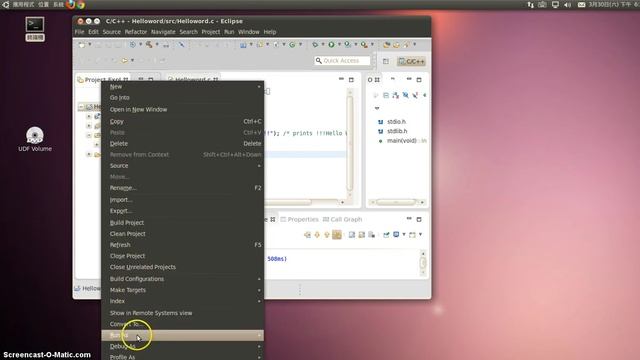Viewport: 640px width, 360px height.
Task: Minimize the Project Explorer view
Action: (x=141, y=79)
